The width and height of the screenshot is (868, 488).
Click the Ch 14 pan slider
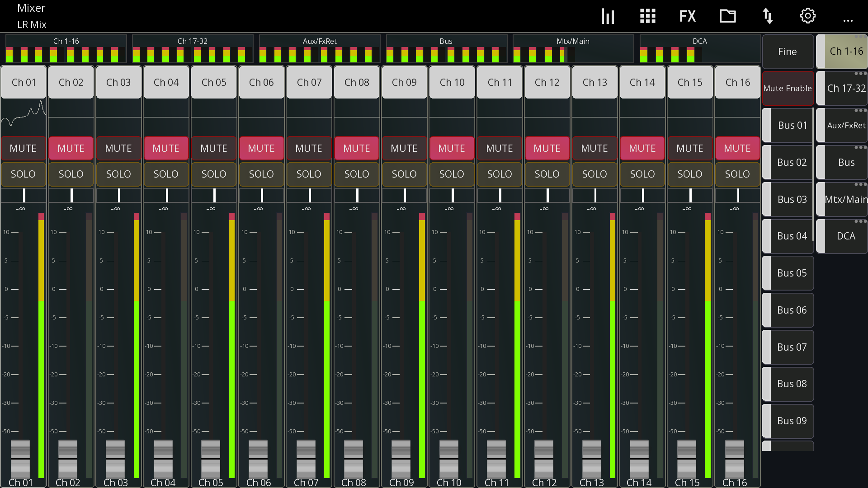[x=642, y=195]
